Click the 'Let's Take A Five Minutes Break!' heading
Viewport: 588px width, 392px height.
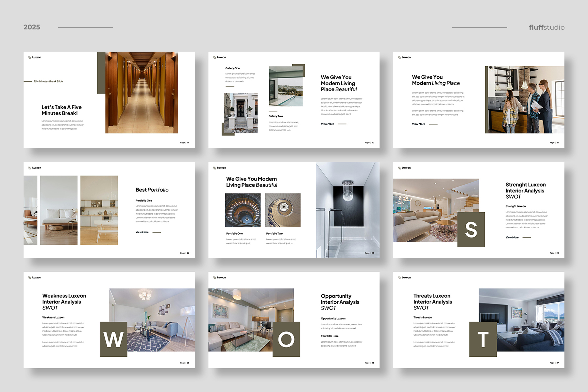61,110
